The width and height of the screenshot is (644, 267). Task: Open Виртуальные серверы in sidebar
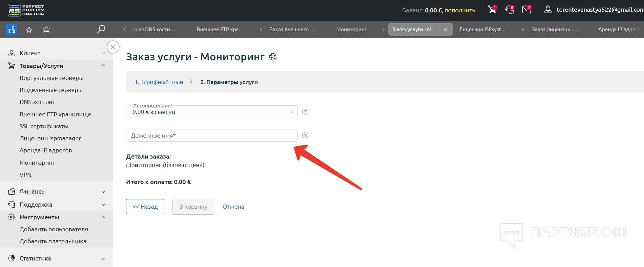click(52, 78)
